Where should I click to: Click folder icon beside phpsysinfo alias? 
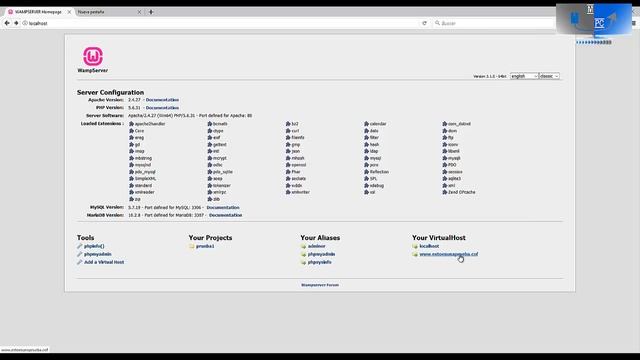coord(303,262)
